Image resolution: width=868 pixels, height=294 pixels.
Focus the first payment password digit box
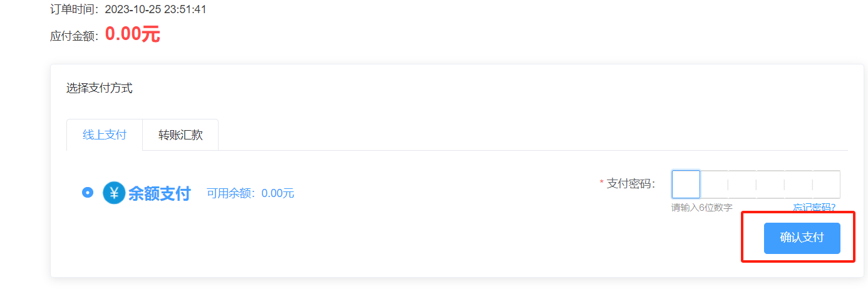click(686, 185)
